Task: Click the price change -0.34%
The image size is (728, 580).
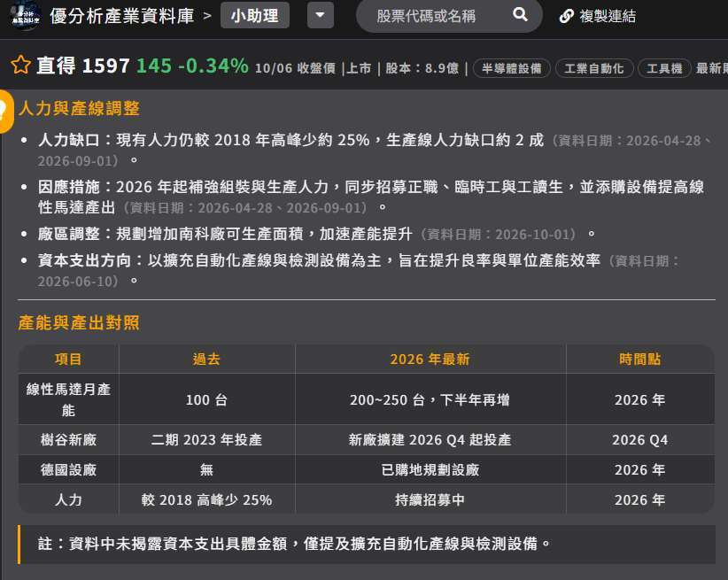Action: [x=213, y=66]
